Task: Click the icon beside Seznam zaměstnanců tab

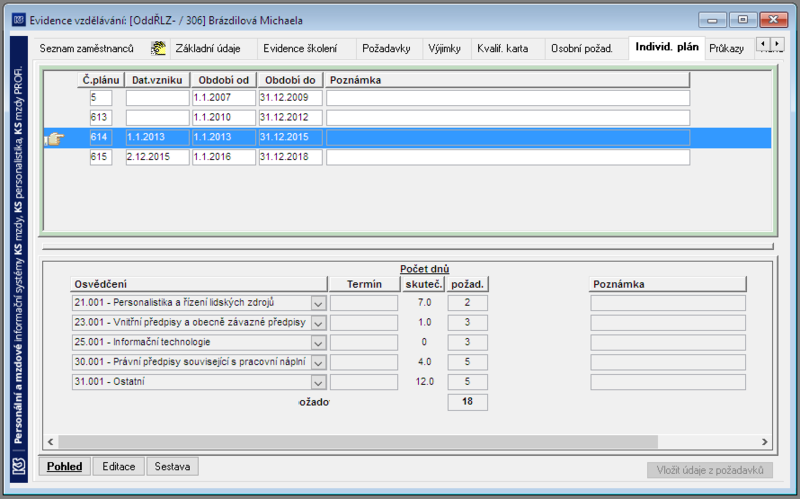Action: point(158,48)
